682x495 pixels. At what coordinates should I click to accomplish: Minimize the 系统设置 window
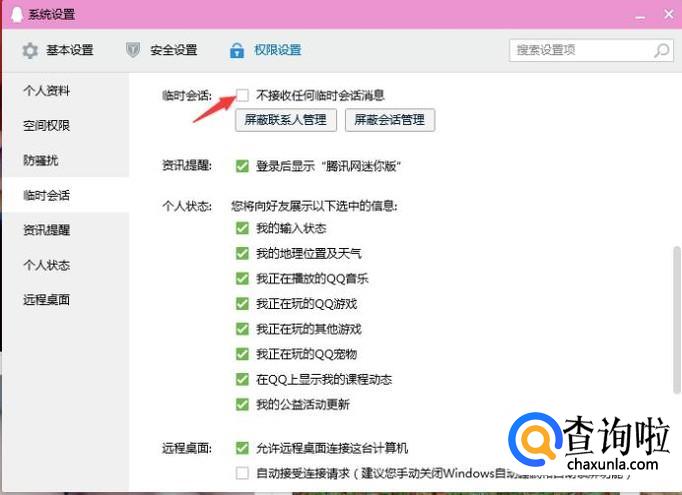(640, 15)
